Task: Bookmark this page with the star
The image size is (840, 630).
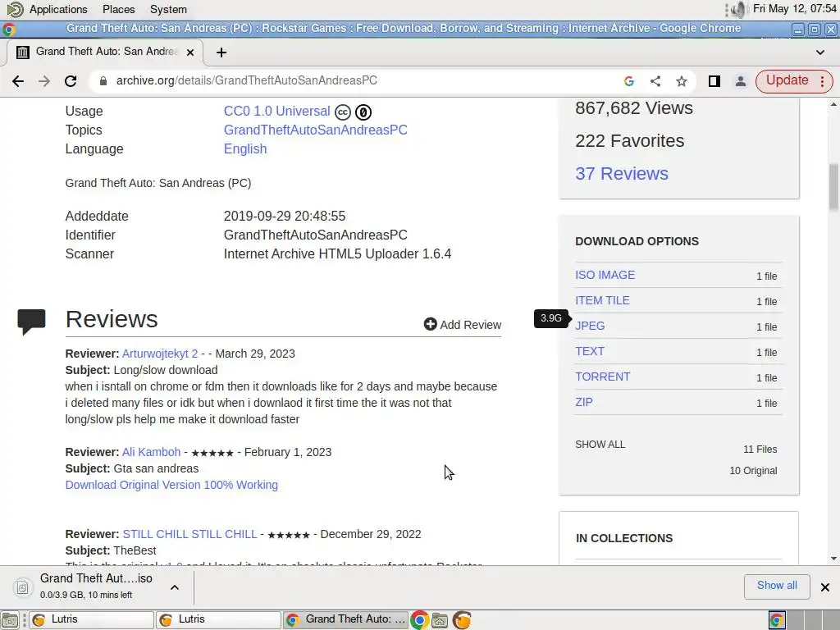Action: (x=682, y=81)
